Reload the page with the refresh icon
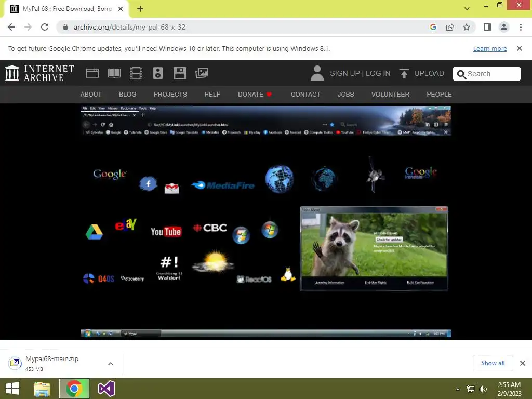 click(45, 27)
